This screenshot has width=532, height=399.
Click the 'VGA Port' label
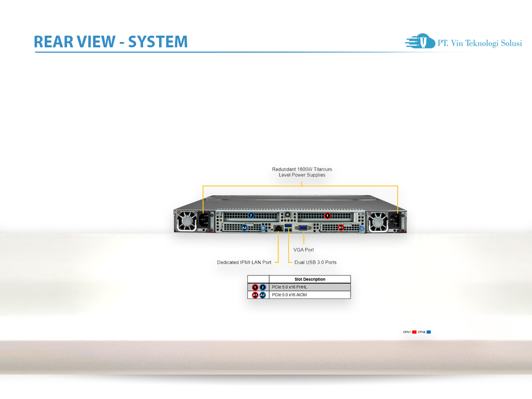[304, 250]
